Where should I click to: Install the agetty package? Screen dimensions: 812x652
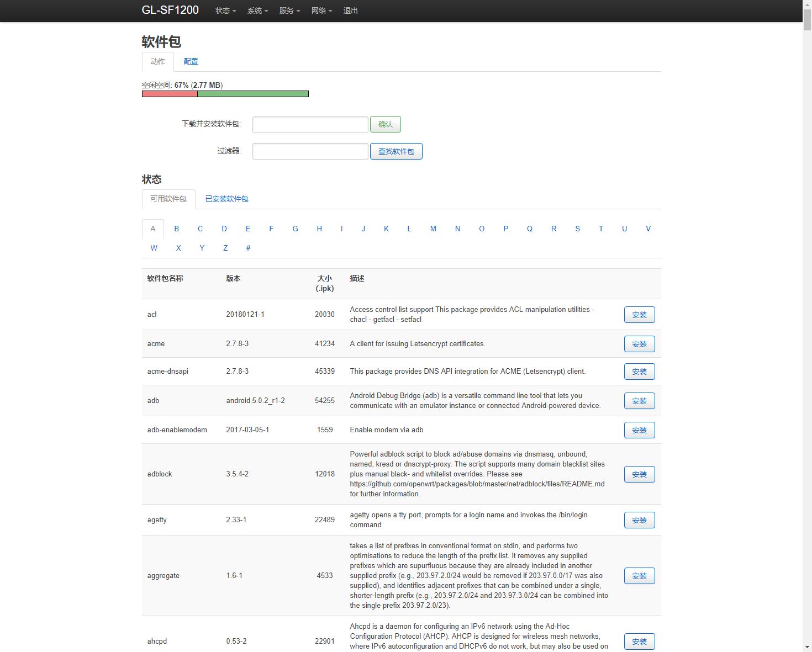640,520
